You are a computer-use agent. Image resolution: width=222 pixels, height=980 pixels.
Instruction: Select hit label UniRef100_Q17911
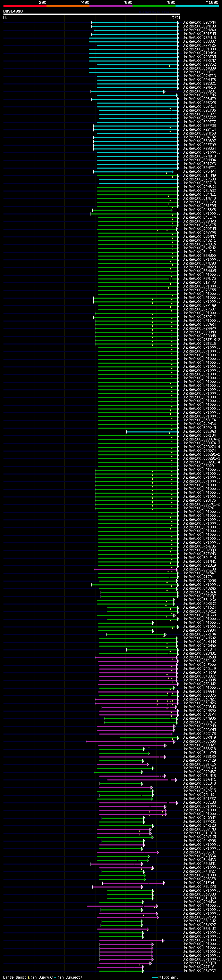pos(199,577)
